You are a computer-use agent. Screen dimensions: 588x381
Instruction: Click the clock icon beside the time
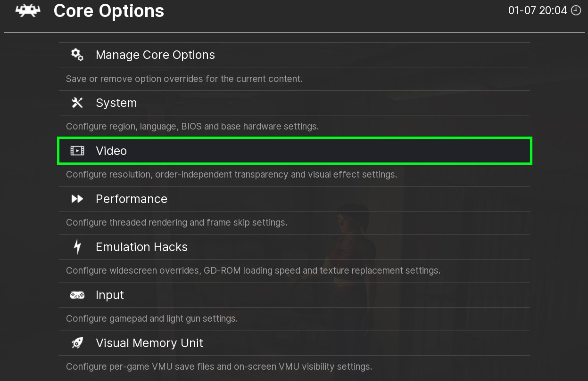(x=576, y=10)
